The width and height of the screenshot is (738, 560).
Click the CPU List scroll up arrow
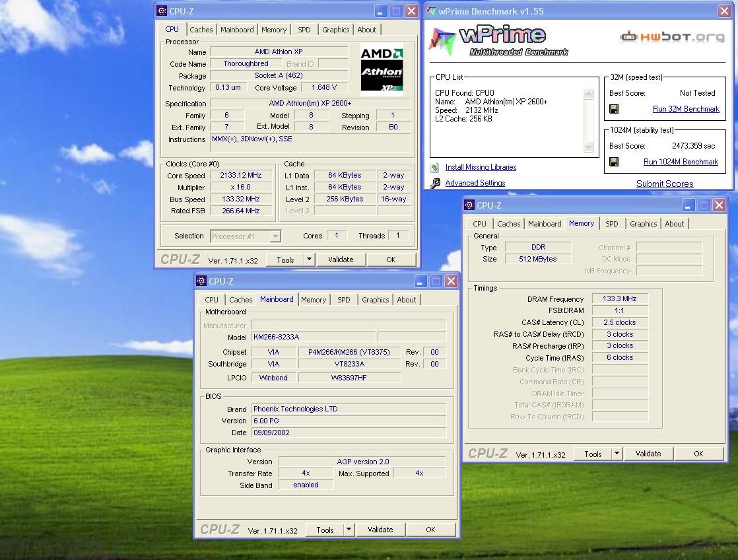(x=588, y=94)
